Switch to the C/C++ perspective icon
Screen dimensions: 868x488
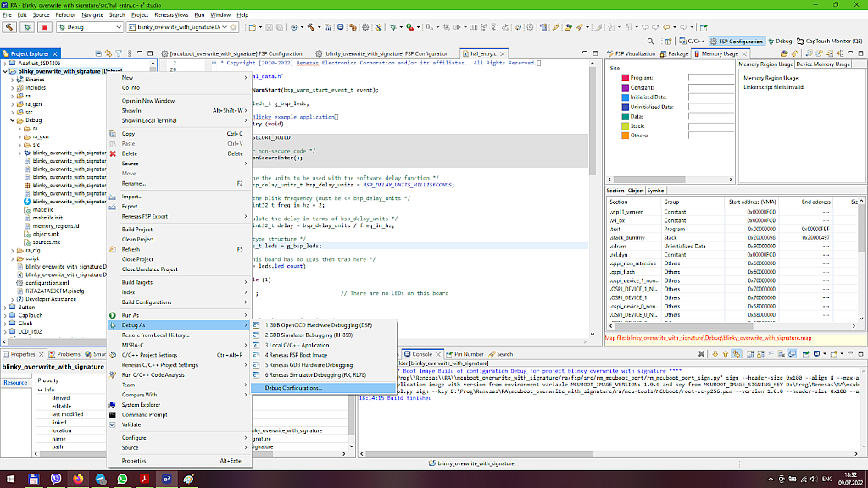[x=685, y=41]
